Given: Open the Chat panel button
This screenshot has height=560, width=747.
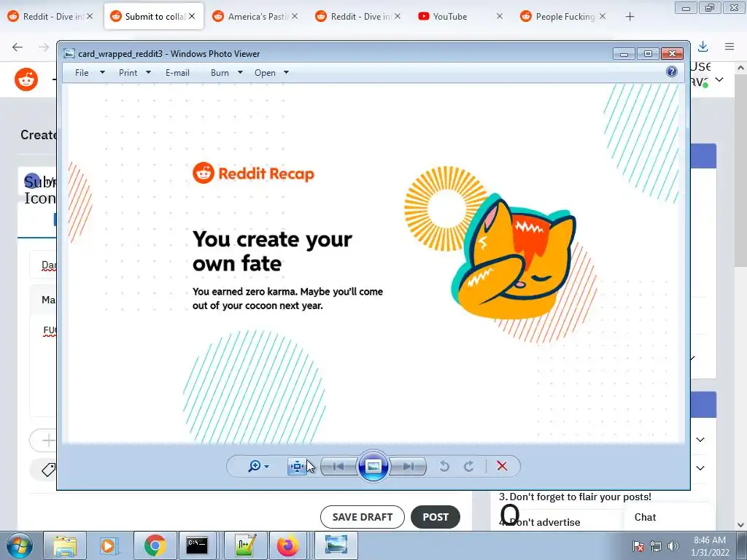Looking at the screenshot, I should click(x=645, y=517).
